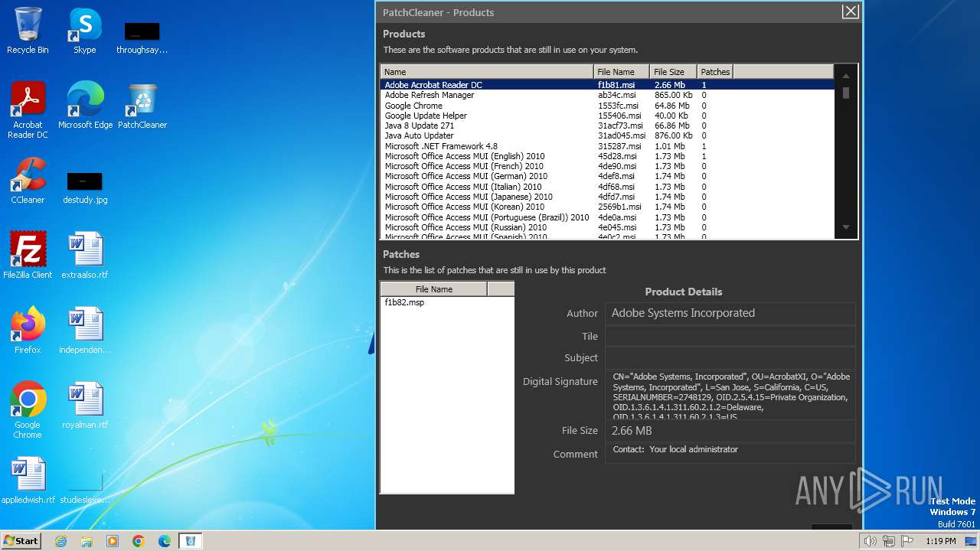Sort patches list by File Name header
The width and height of the screenshot is (980, 551).
tap(433, 289)
